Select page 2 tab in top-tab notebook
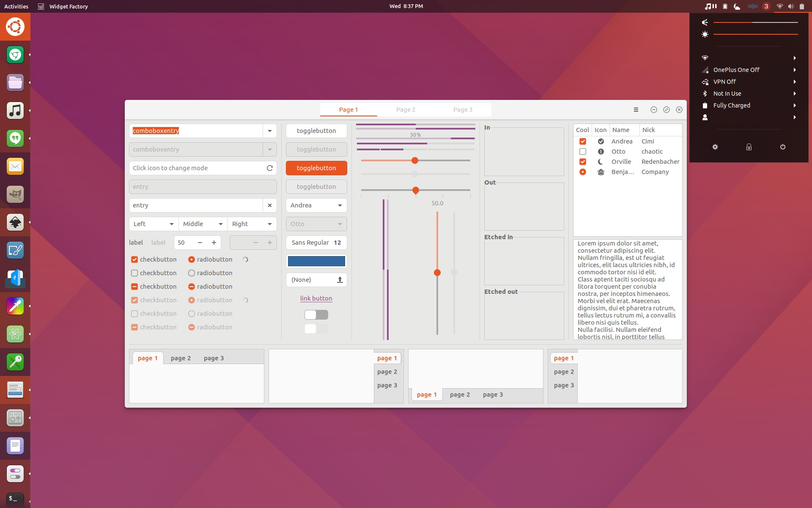Image resolution: width=812 pixels, height=508 pixels. pyautogui.click(x=181, y=358)
